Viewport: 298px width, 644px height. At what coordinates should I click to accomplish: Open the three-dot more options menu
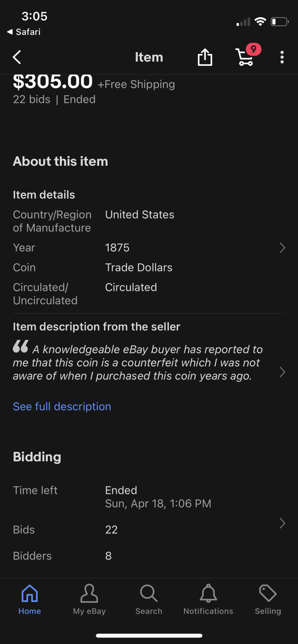282,57
